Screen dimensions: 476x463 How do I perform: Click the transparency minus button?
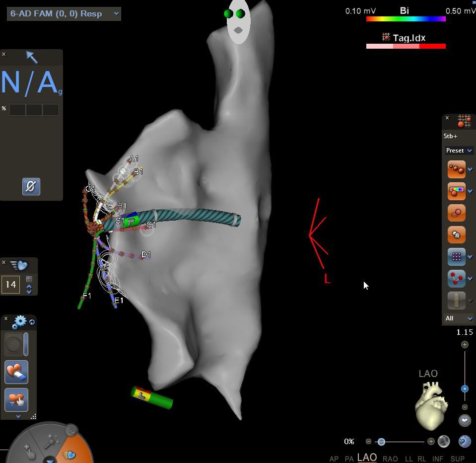(x=368, y=441)
